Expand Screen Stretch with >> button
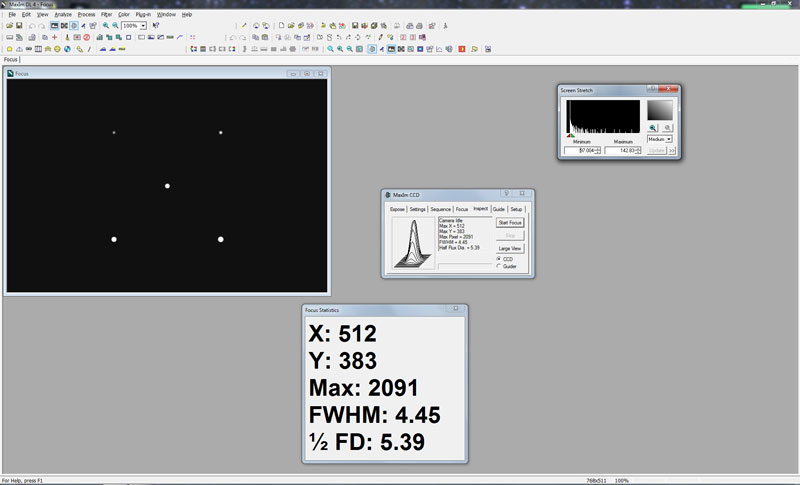The image size is (800, 485). click(673, 151)
